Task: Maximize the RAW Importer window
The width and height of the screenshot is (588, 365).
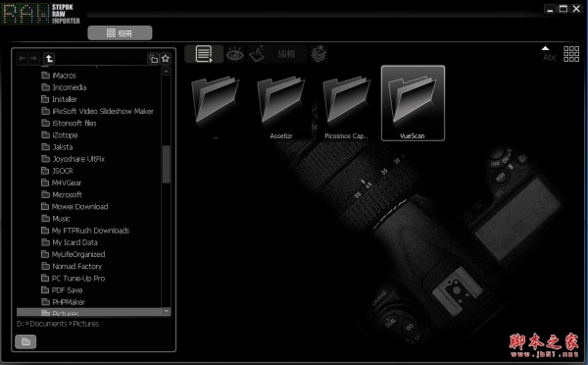Action: (563, 9)
